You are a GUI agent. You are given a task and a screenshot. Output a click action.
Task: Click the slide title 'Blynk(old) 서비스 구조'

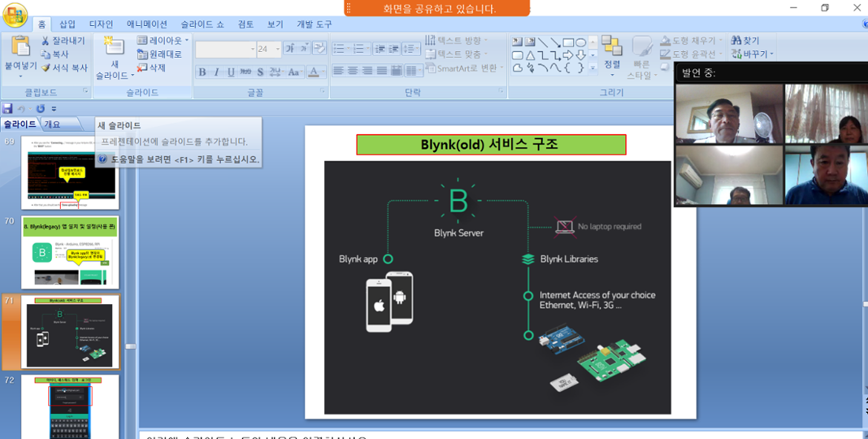point(491,145)
